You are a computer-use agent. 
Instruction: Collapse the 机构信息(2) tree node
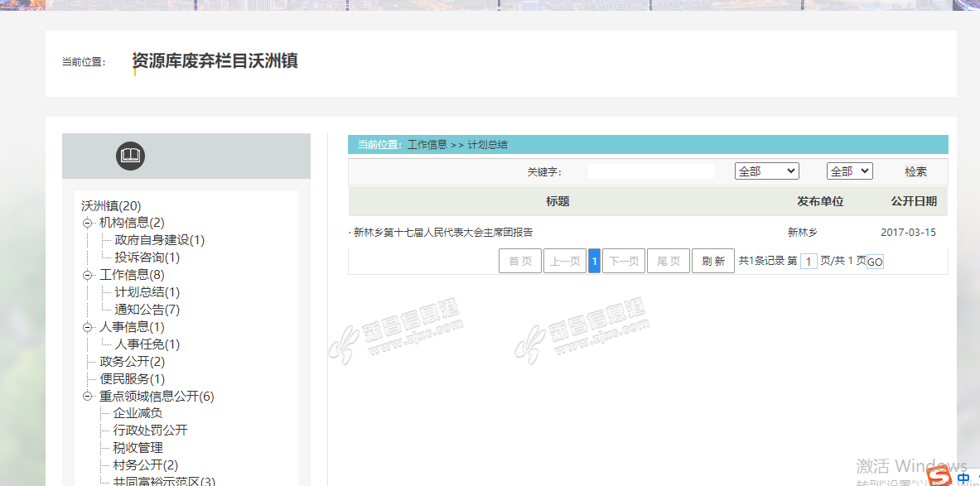coord(88,223)
